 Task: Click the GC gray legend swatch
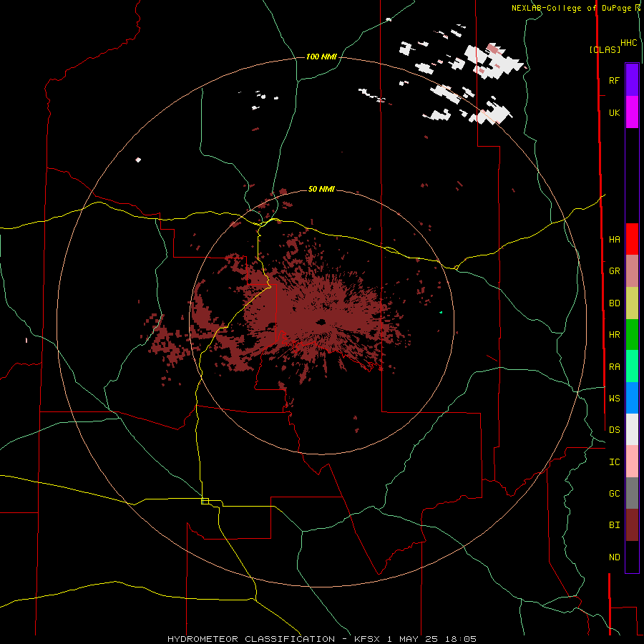pyautogui.click(x=632, y=493)
